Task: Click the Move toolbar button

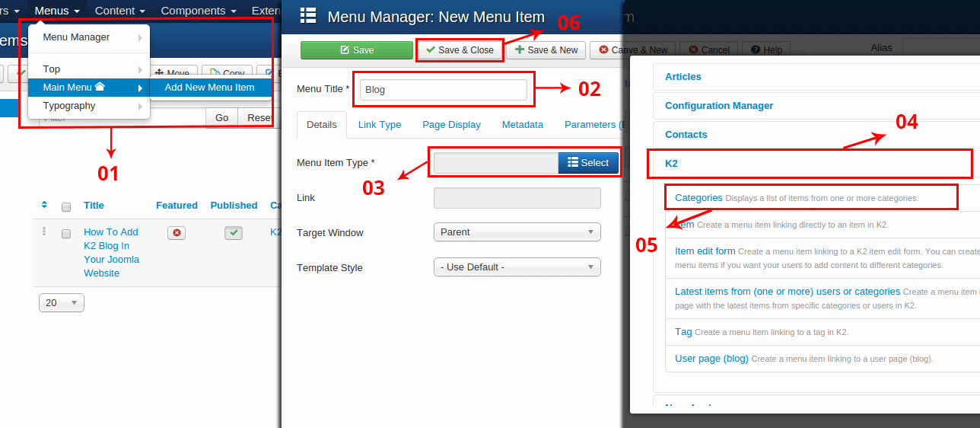Action: (x=173, y=74)
